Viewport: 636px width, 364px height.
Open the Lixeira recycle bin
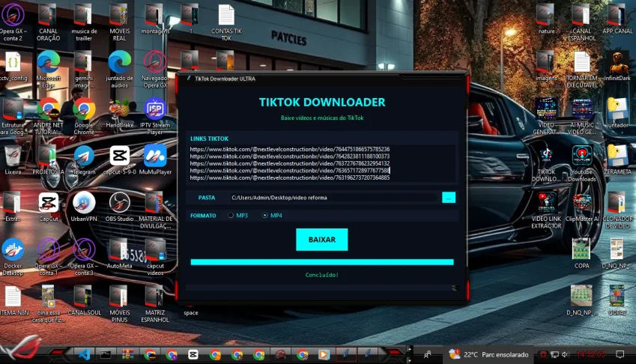[x=13, y=160]
